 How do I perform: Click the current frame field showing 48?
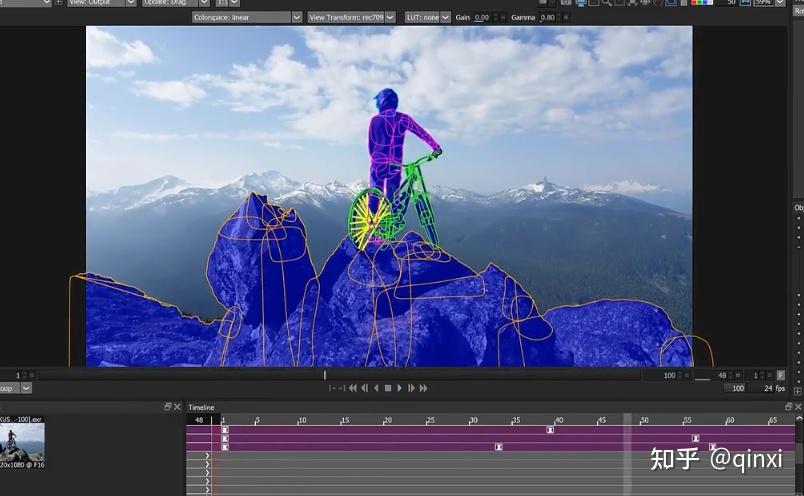[713, 375]
